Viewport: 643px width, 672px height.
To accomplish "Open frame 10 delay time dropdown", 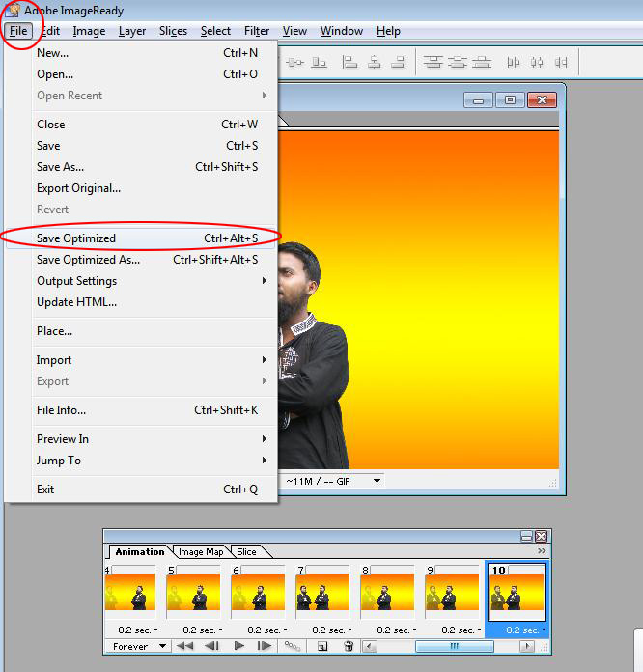I will point(522,630).
